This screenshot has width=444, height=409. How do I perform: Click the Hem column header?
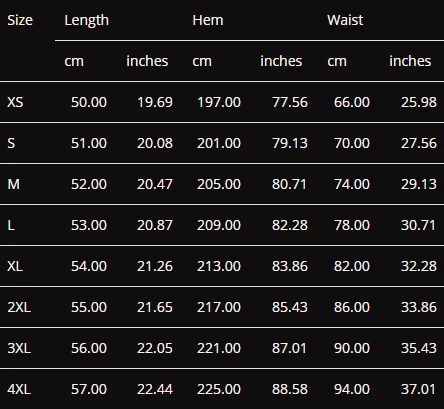[x=208, y=20]
